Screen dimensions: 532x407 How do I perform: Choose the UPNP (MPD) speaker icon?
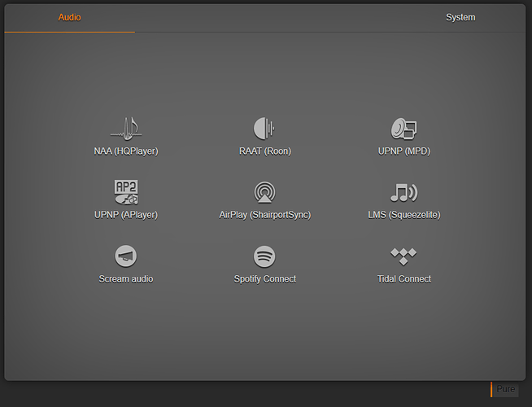click(x=403, y=129)
